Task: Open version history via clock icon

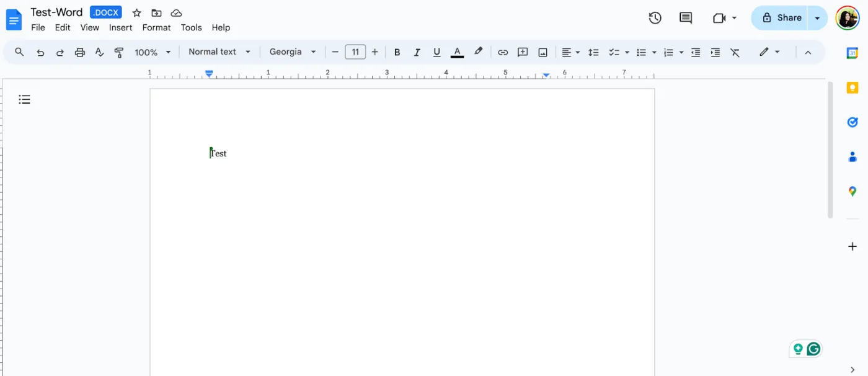Action: [655, 18]
